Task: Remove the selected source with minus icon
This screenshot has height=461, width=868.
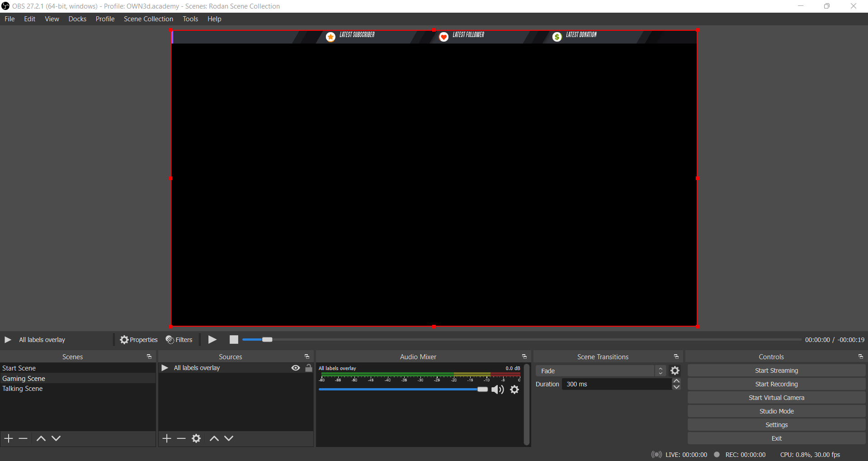Action: 181,438
